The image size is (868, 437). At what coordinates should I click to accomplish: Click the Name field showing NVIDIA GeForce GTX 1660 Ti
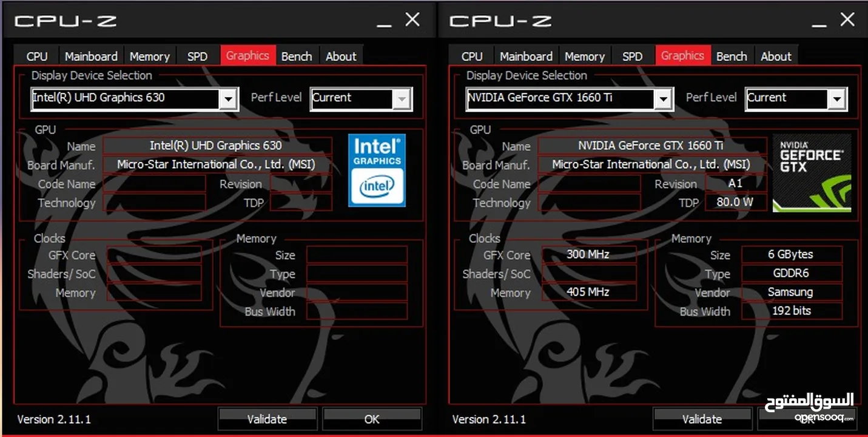pos(652,146)
